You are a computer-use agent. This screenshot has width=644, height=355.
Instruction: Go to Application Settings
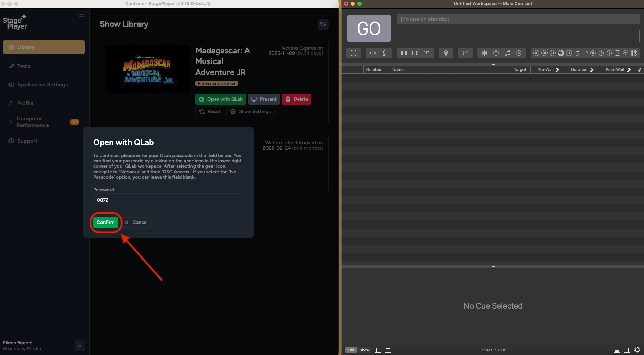pos(44,85)
